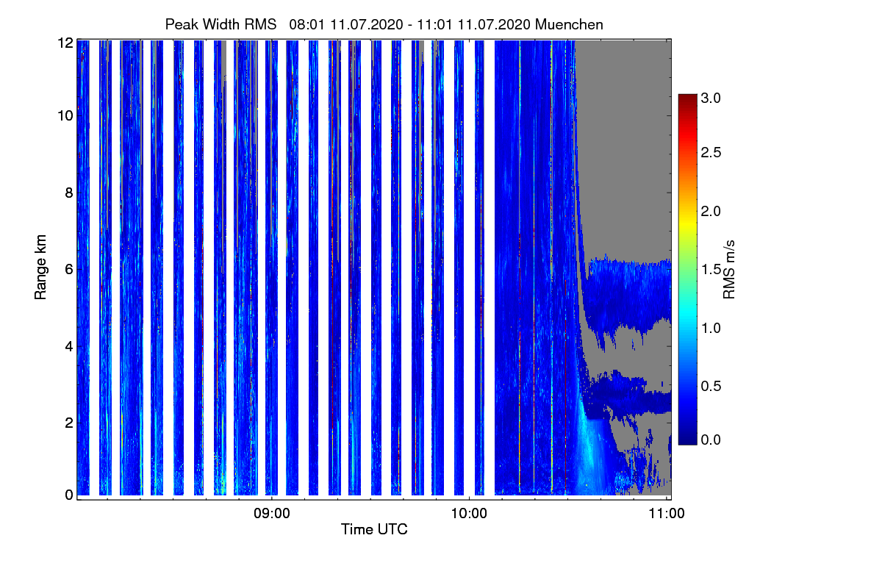
Task: Click the colorbar value "2.5"
Action: [x=710, y=152]
